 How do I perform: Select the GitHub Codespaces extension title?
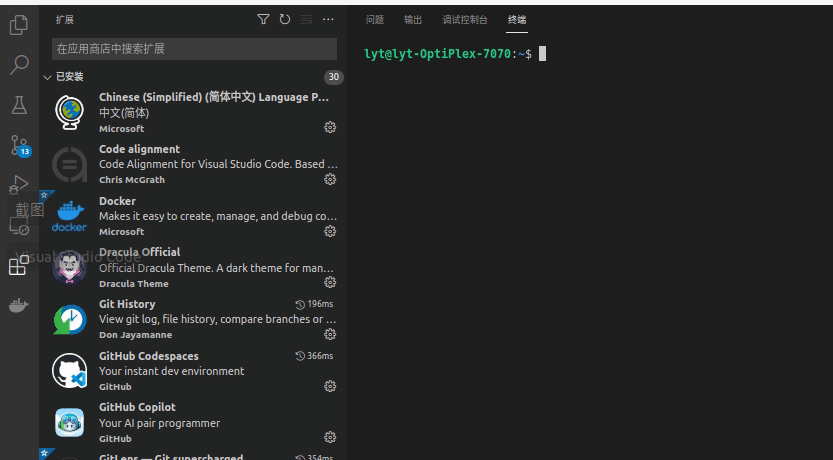(149, 356)
